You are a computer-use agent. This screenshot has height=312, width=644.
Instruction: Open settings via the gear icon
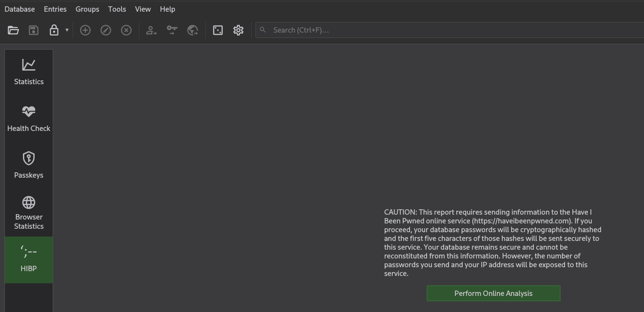[238, 30]
